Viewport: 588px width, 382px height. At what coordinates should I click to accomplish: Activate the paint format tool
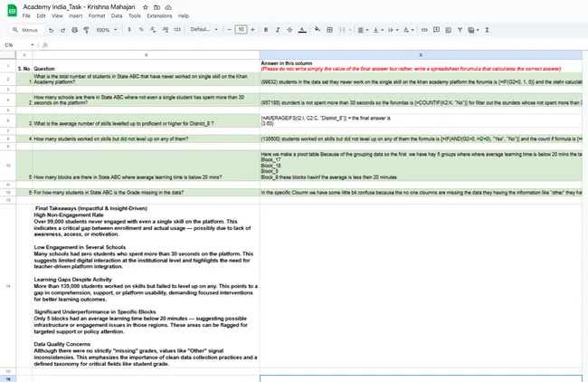[86, 30]
